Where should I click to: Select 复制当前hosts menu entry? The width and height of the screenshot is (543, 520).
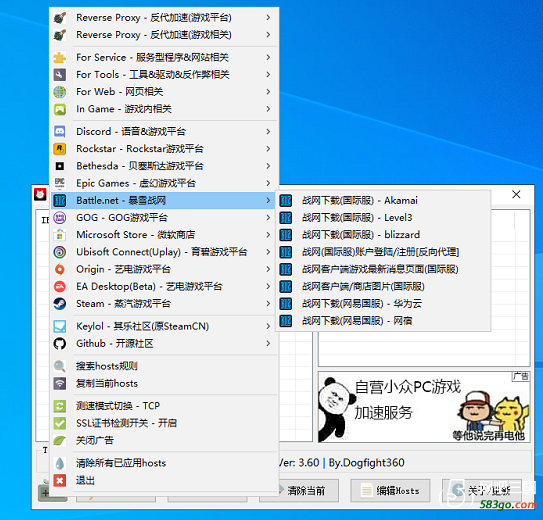point(165,383)
